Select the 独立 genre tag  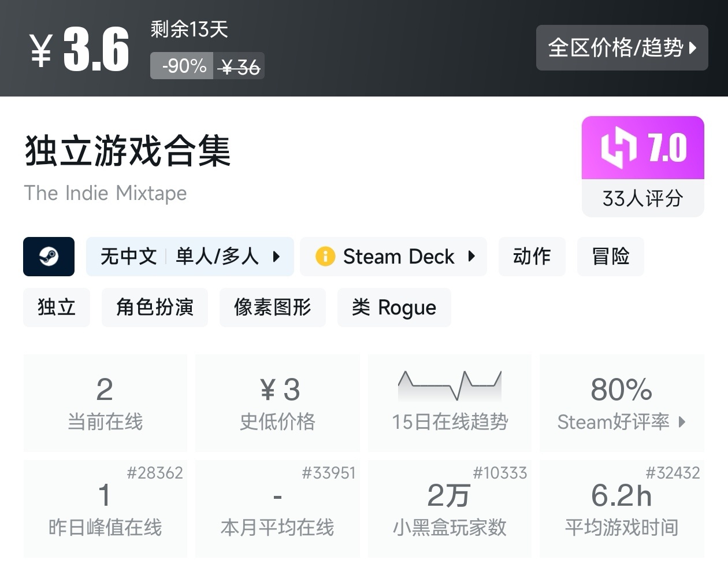point(57,307)
